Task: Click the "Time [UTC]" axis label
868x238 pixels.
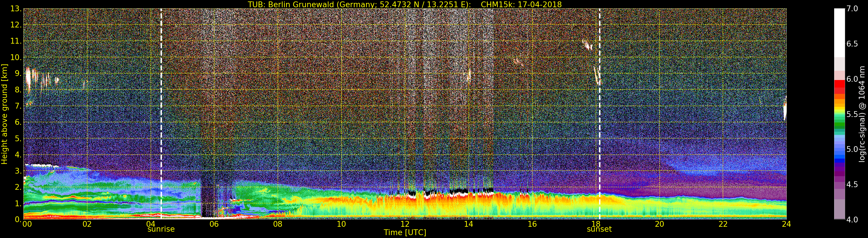Action: [x=405, y=233]
